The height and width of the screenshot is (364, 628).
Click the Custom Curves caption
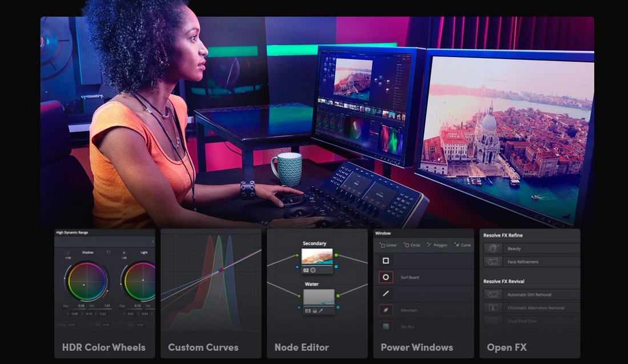(x=203, y=347)
